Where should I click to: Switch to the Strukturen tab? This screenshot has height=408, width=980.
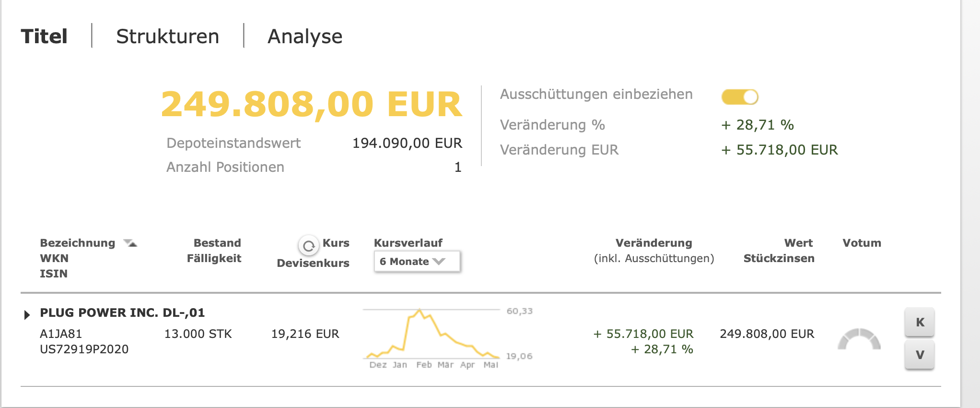168,36
